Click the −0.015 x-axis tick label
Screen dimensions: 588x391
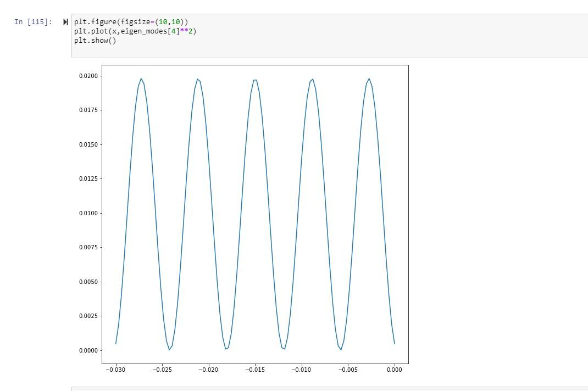tap(255, 370)
